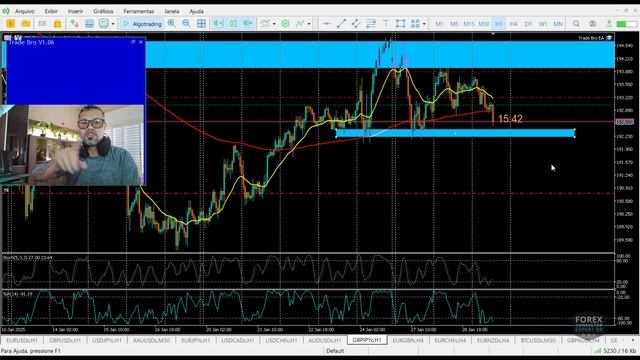640x360 pixels.
Task: Set timeframe to H1
Action: pos(498,24)
